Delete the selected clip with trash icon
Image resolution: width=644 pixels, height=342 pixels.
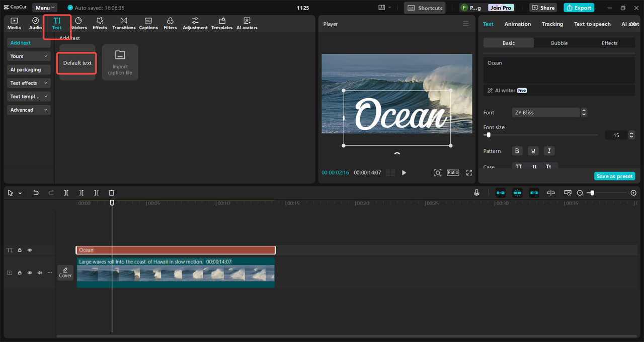coord(112,193)
